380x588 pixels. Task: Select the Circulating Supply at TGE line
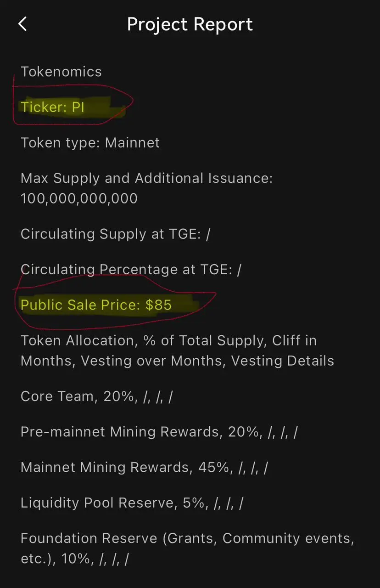(115, 234)
